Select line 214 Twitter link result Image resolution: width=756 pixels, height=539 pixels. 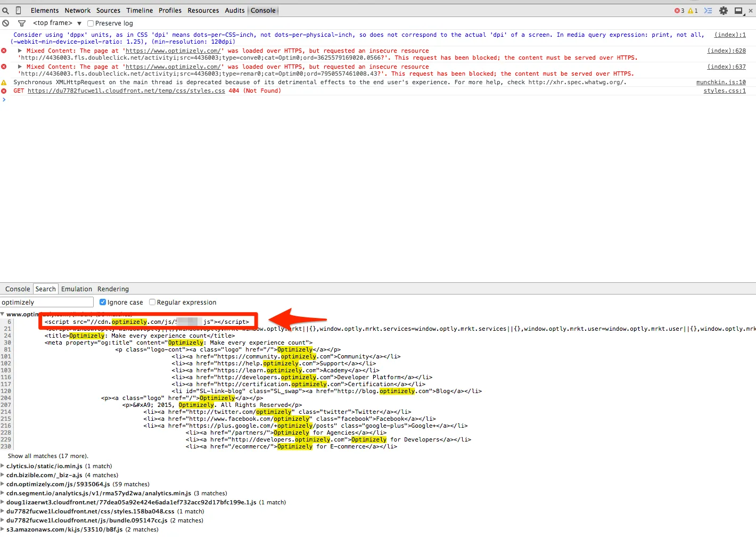click(277, 412)
